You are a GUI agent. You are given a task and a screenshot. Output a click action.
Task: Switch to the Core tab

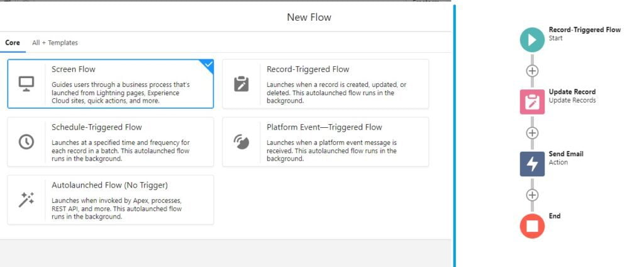tap(13, 43)
